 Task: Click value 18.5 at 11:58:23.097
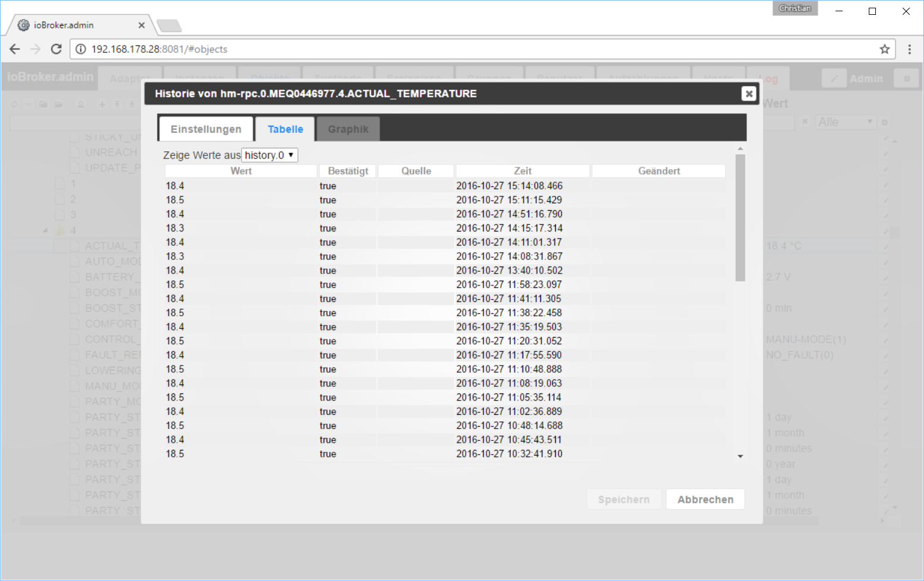coord(175,284)
